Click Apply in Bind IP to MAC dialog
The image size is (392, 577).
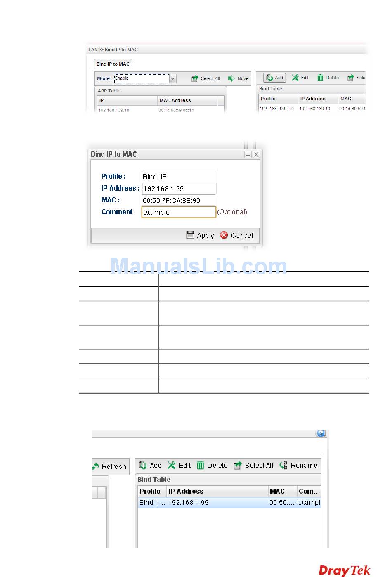click(201, 235)
